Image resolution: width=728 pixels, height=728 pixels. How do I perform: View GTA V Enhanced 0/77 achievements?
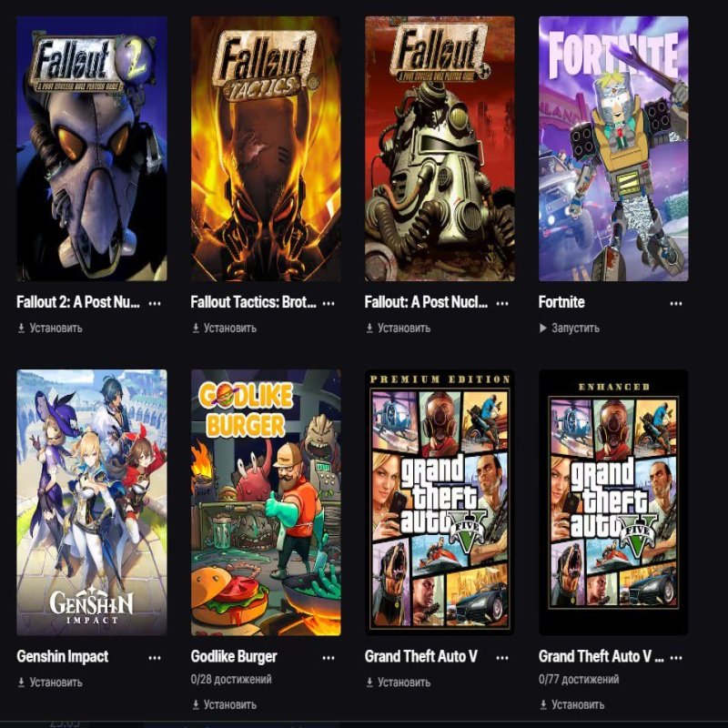tap(579, 679)
